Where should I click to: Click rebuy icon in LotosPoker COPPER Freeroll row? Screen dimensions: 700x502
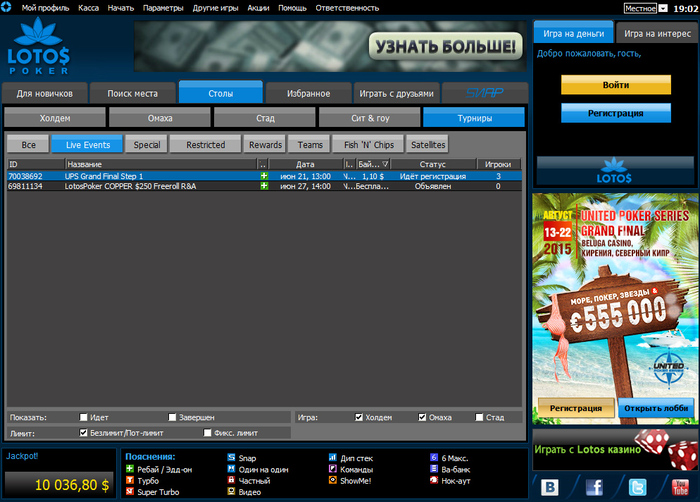pos(264,186)
